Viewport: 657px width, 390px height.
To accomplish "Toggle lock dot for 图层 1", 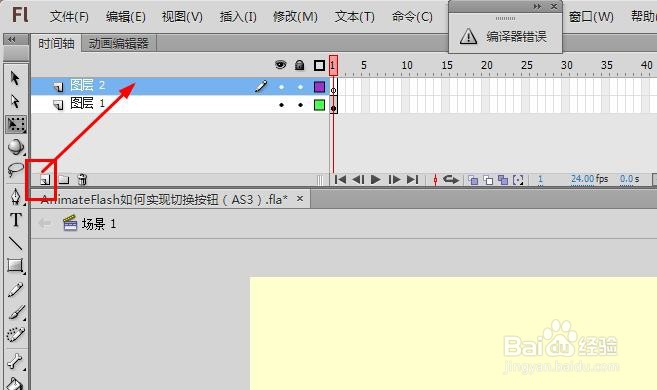I will (300, 105).
